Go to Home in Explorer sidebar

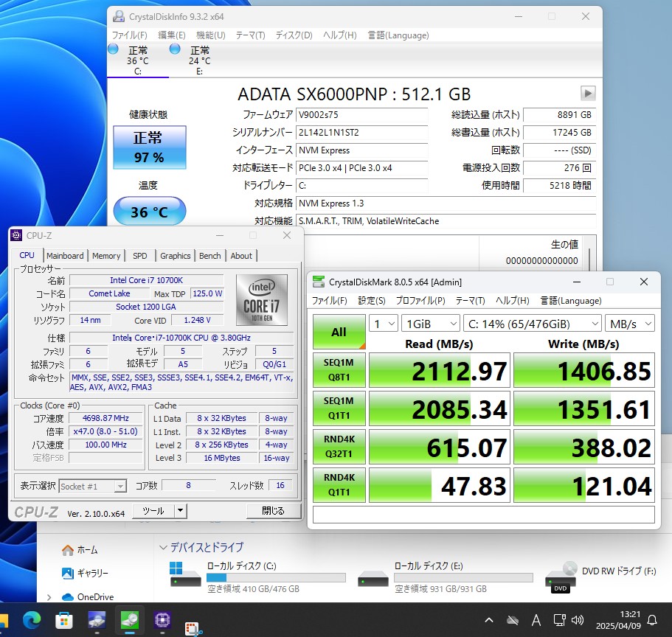tap(80, 549)
